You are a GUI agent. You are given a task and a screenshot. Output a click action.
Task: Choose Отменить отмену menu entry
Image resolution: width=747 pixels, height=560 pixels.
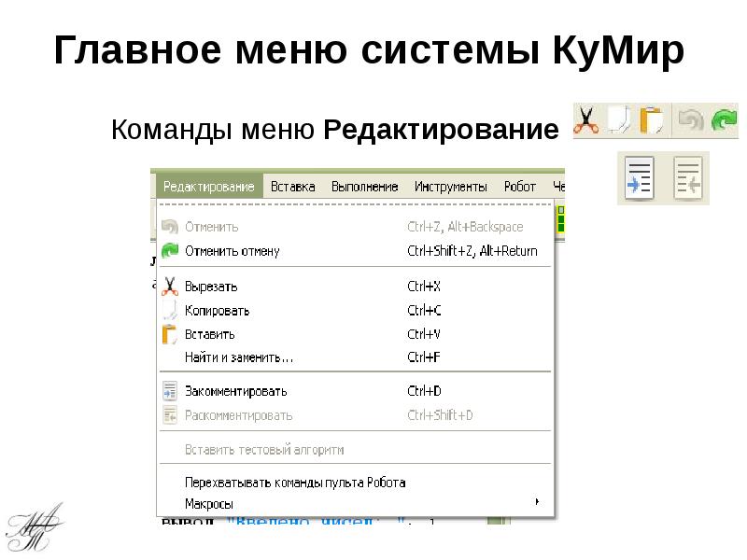[x=356, y=251]
